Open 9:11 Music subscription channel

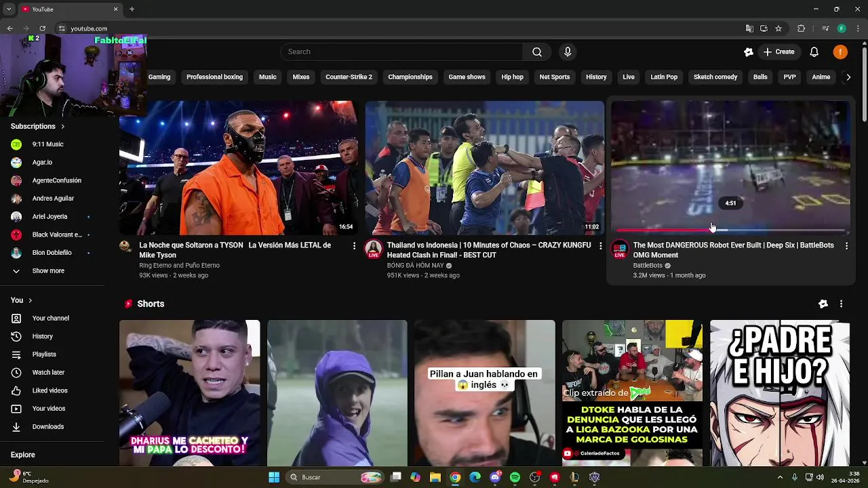47,144
